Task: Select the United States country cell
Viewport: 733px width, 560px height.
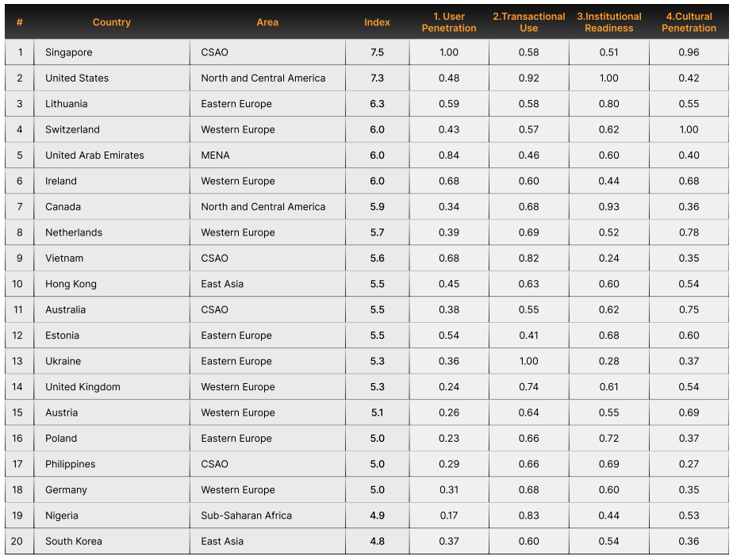Action: [x=77, y=78]
